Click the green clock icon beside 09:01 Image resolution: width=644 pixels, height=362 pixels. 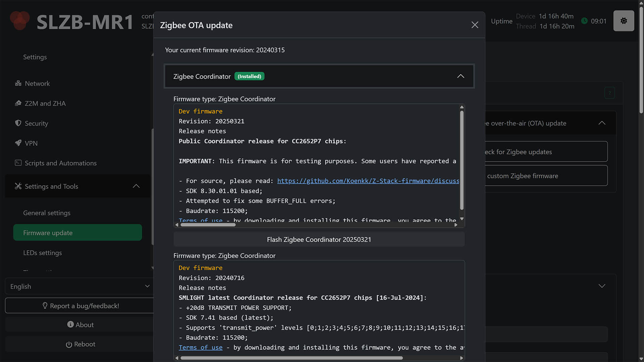tap(584, 21)
